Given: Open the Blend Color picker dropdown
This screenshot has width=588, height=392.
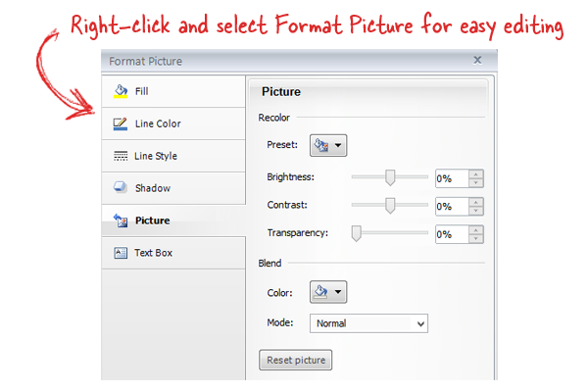Looking at the screenshot, I should (x=328, y=292).
